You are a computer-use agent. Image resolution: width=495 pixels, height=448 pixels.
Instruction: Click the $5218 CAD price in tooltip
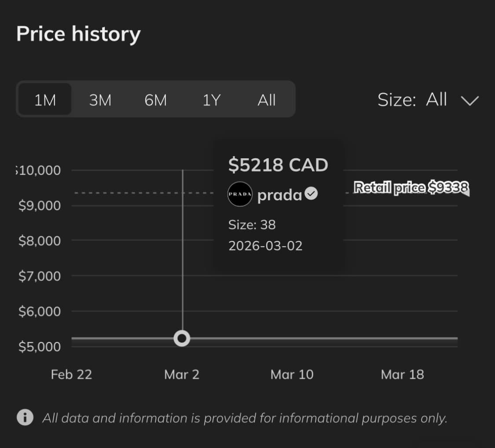(x=278, y=165)
